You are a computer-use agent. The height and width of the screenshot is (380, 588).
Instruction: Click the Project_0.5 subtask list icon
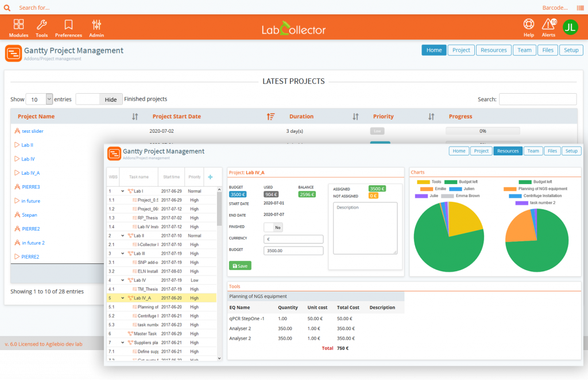click(x=134, y=200)
